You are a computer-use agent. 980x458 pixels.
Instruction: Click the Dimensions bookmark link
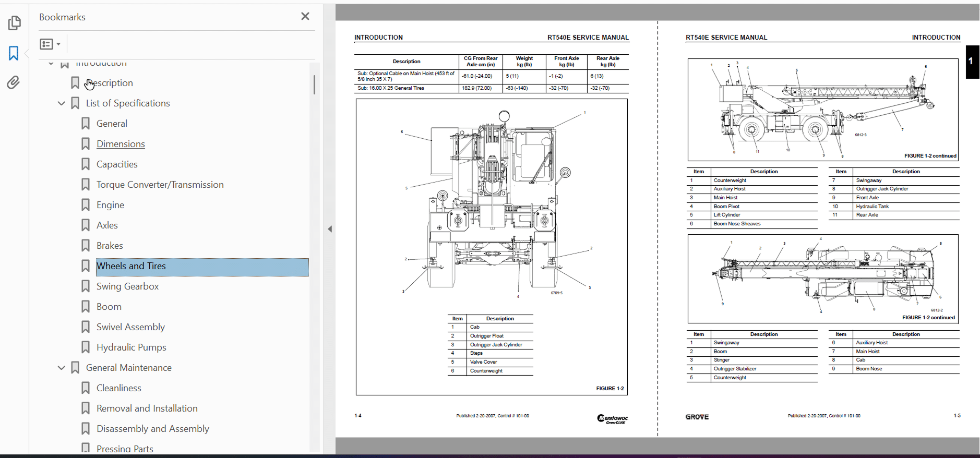[121, 144]
